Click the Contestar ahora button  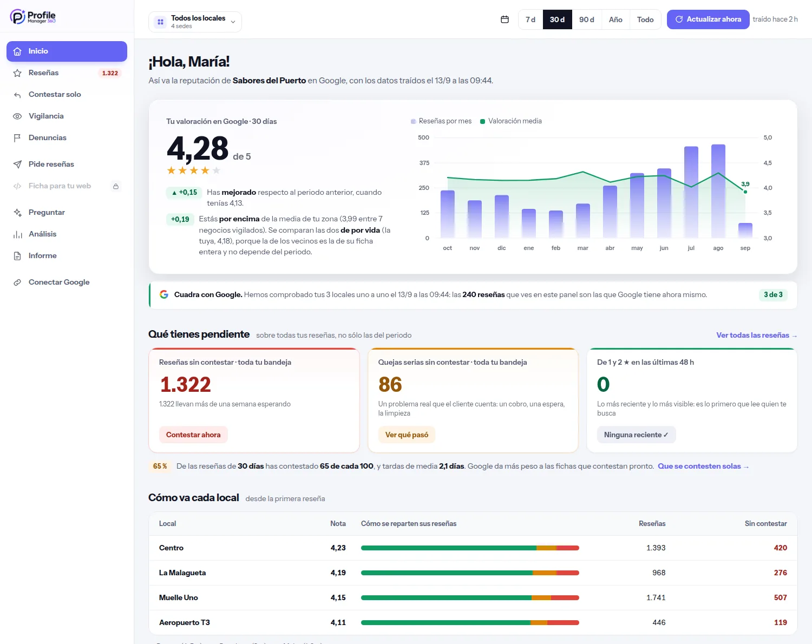(193, 435)
